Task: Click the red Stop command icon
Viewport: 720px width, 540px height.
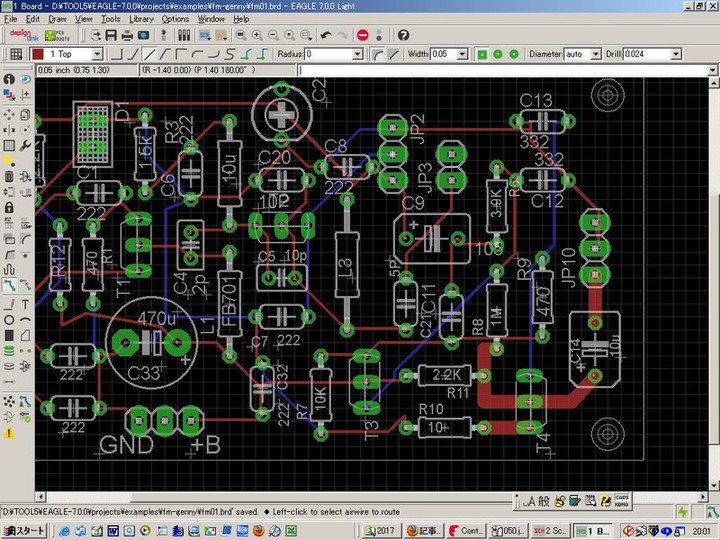Action: click(x=362, y=35)
